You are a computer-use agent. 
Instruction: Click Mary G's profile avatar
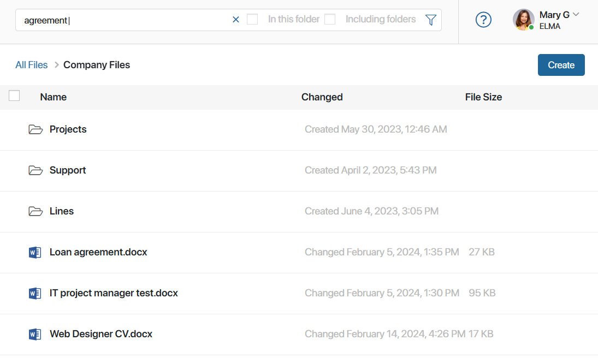point(523,20)
